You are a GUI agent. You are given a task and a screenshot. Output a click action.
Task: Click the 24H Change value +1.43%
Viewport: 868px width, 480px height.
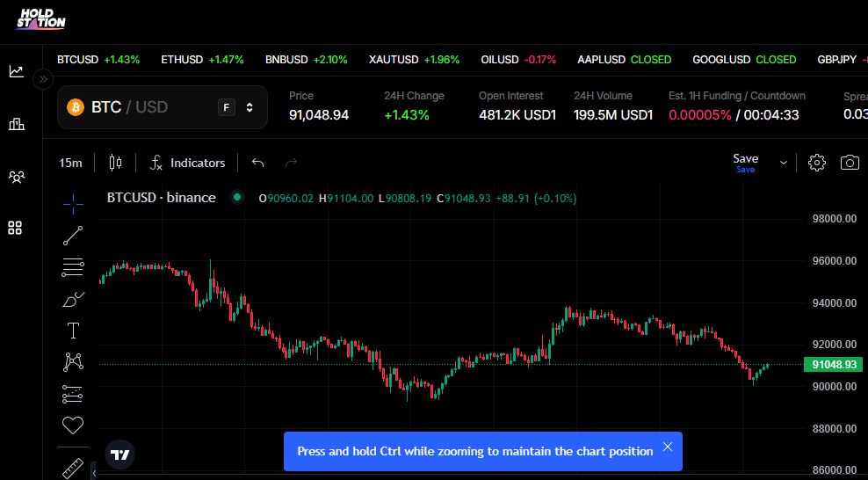pos(407,115)
